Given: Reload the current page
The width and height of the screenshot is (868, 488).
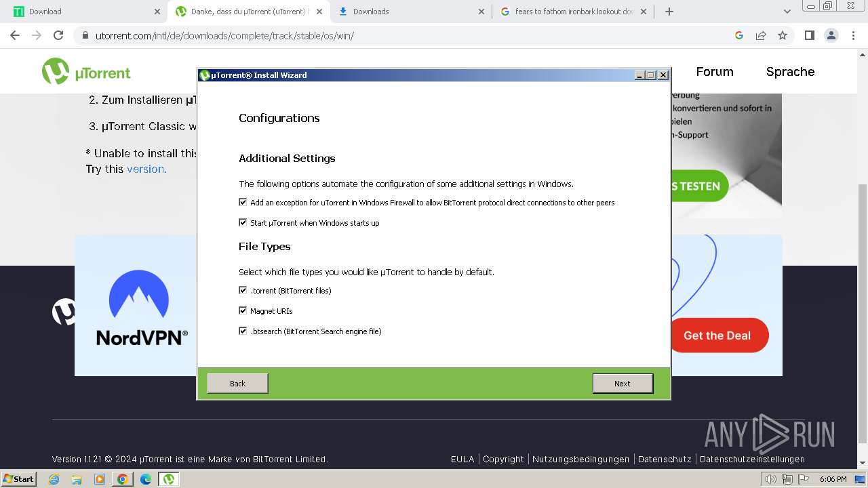Looking at the screenshot, I should [x=58, y=35].
